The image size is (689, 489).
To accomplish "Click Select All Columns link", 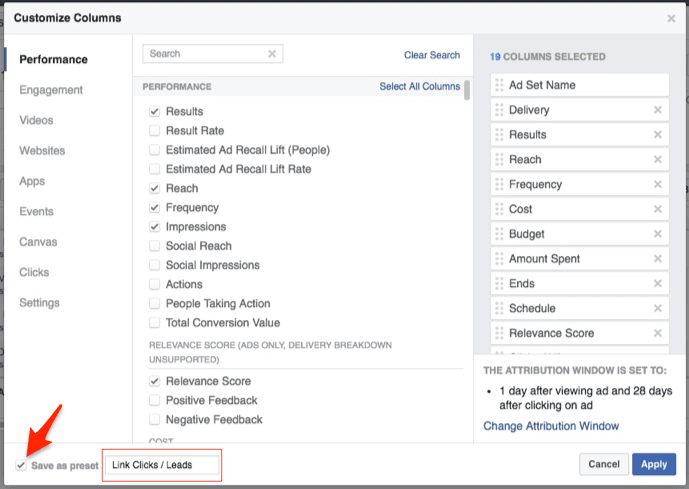I will pyautogui.click(x=420, y=86).
